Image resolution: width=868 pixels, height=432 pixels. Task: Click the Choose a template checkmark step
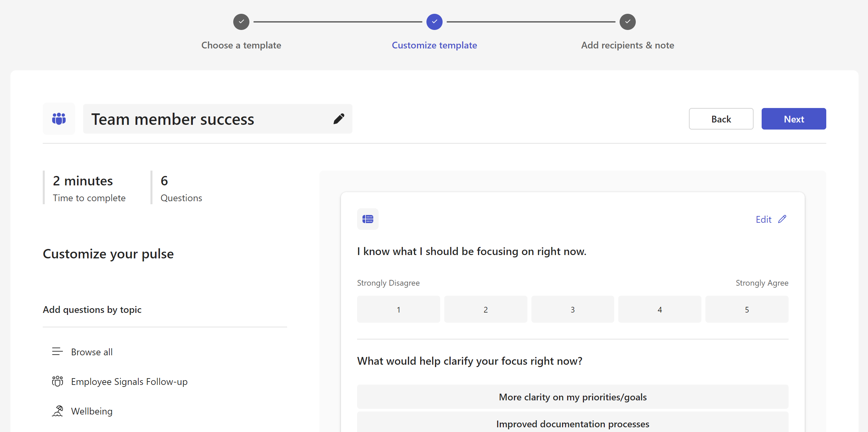click(241, 22)
